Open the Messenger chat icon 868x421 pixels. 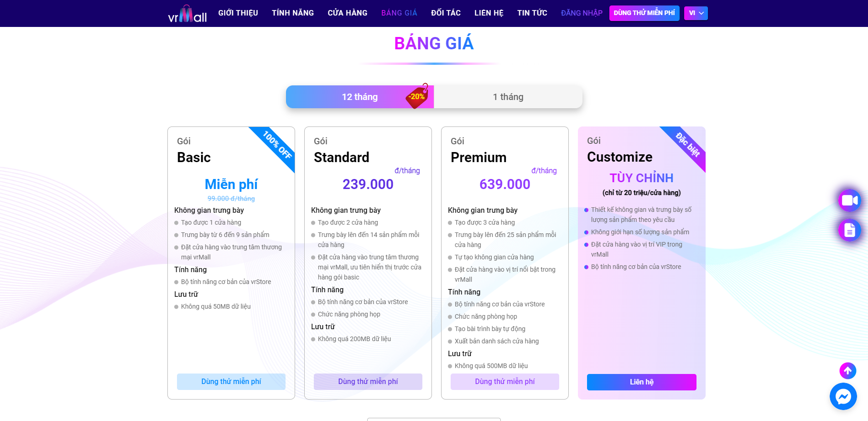click(843, 396)
